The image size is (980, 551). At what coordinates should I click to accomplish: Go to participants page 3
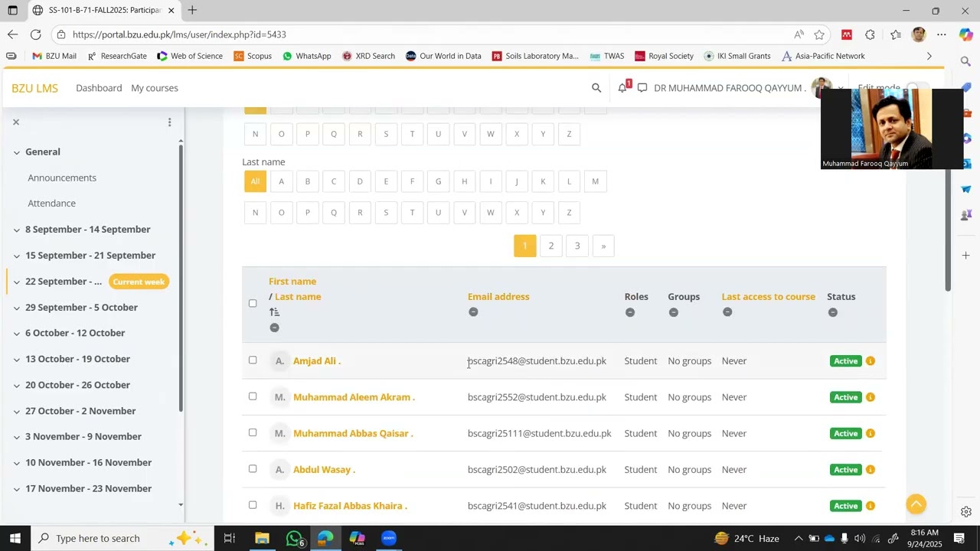[x=577, y=246]
